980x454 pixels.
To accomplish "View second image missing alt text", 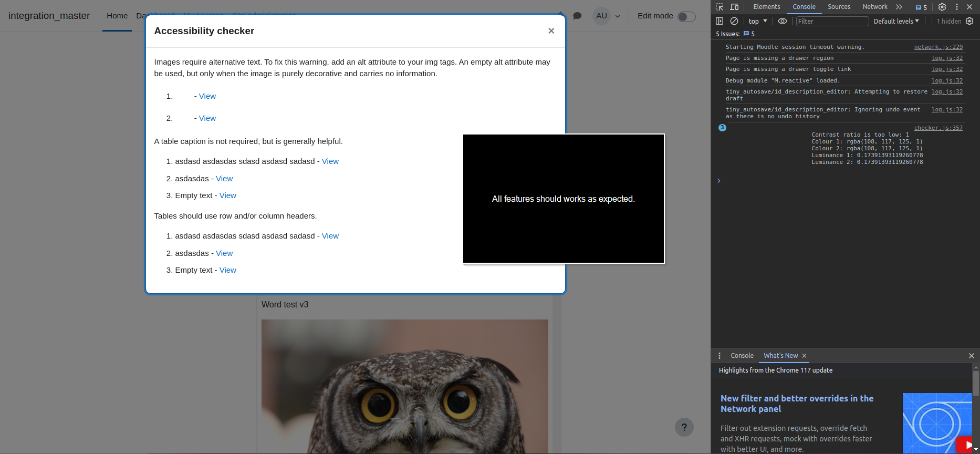I will pyautogui.click(x=207, y=118).
